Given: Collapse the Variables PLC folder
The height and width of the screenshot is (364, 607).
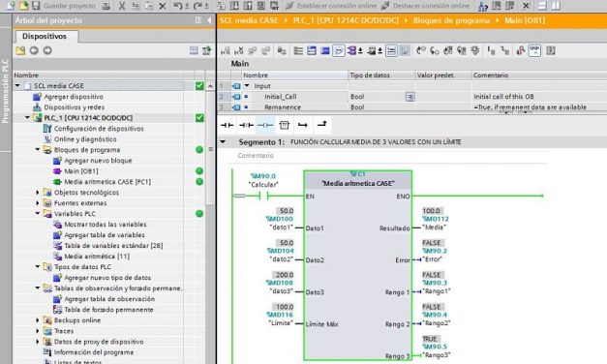Looking at the screenshot, I should tap(38, 213).
